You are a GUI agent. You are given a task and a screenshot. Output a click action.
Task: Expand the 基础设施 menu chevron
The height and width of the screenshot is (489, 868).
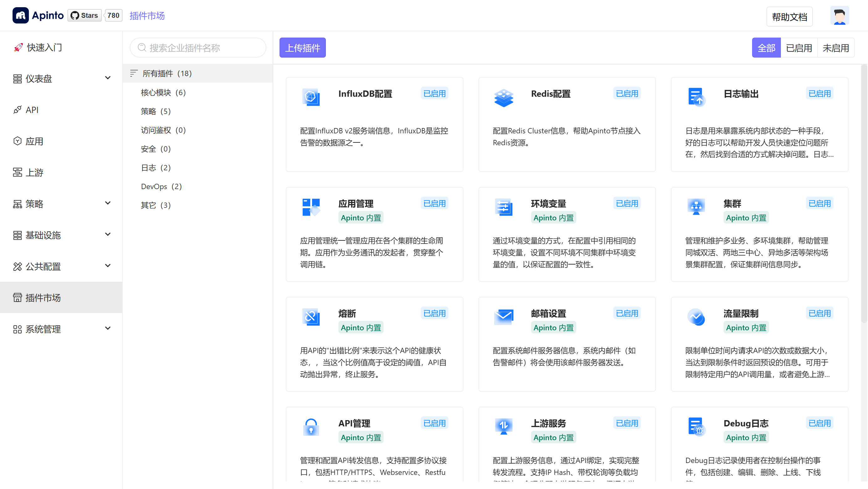(108, 234)
